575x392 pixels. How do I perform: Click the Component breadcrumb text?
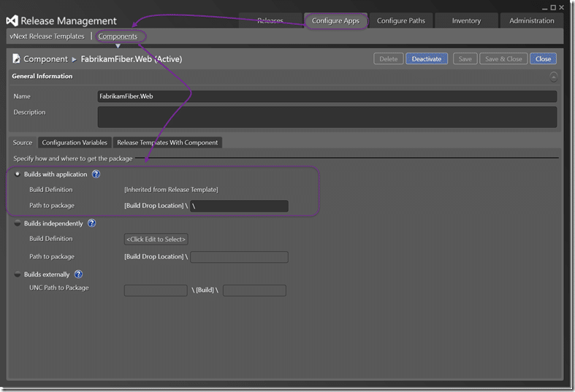pyautogui.click(x=45, y=59)
